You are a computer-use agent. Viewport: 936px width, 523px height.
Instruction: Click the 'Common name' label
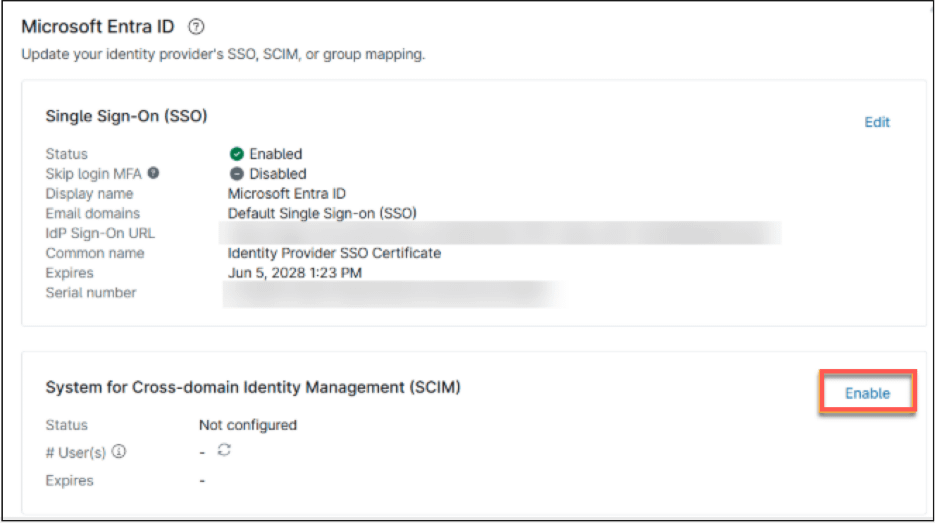[95, 253]
